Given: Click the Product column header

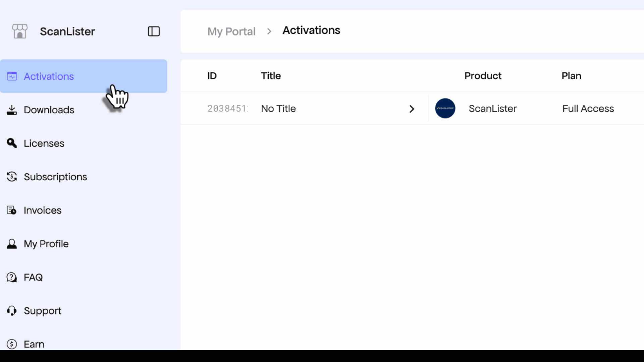Looking at the screenshot, I should 483,76.
